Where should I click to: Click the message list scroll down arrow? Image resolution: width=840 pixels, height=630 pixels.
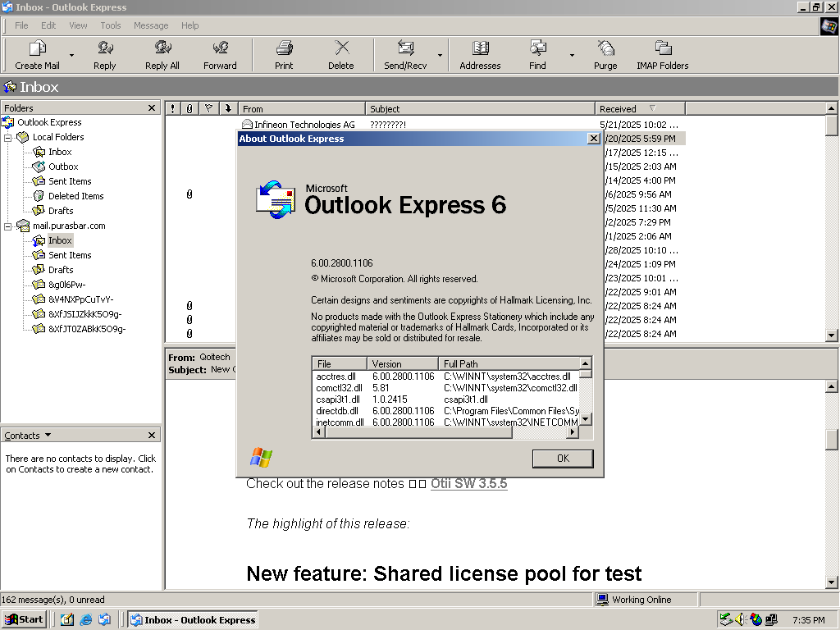tap(832, 336)
